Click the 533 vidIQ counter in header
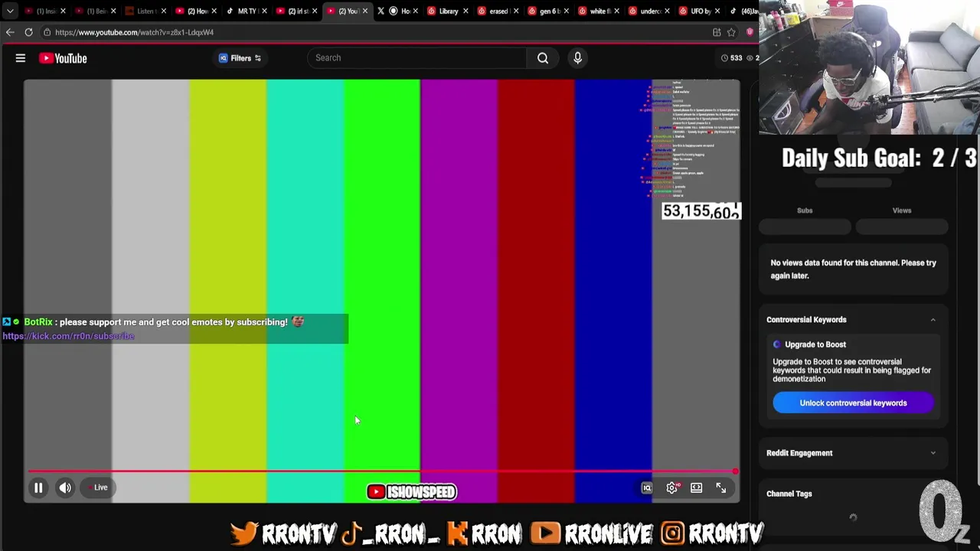Viewport: 980px width, 551px height. click(x=732, y=58)
